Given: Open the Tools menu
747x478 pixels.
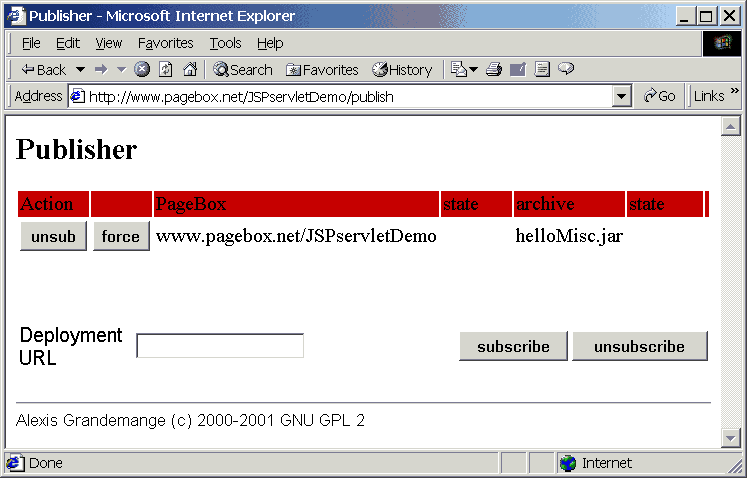Looking at the screenshot, I should [x=225, y=43].
